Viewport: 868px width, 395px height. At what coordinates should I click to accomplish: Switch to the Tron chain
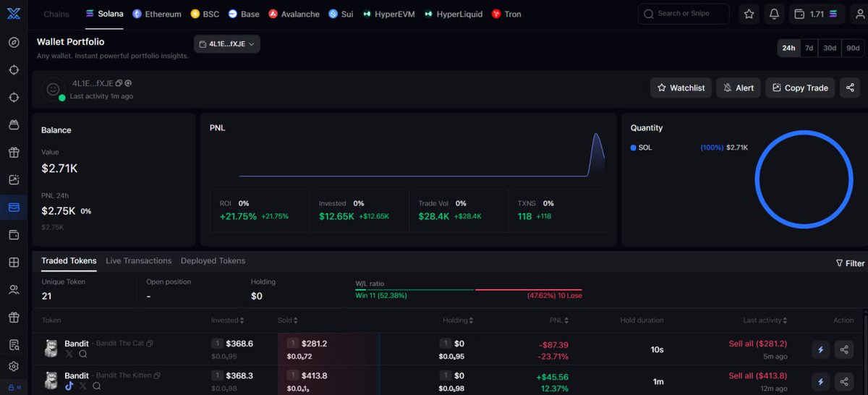(506, 14)
